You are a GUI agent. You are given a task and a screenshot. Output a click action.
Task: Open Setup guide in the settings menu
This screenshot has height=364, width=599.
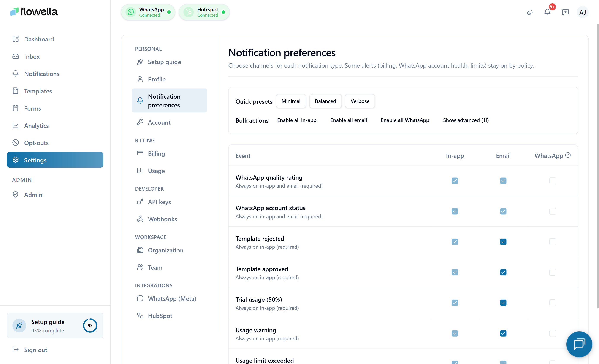[x=169, y=62]
